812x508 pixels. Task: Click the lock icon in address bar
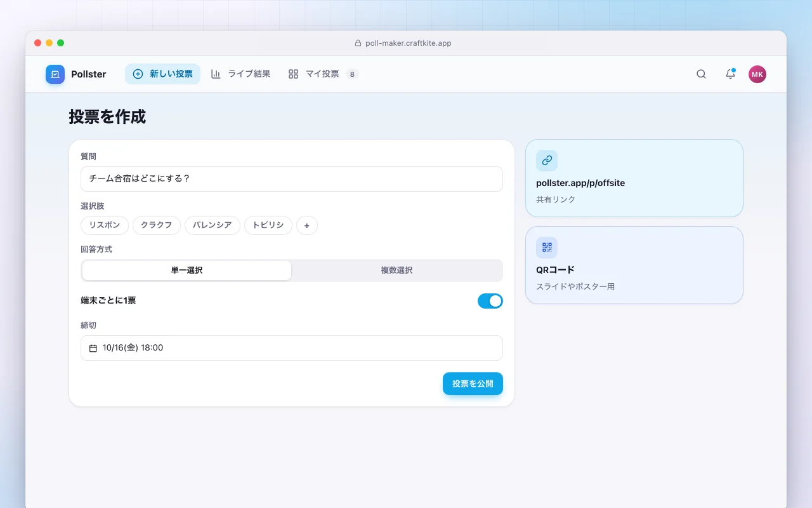point(358,43)
